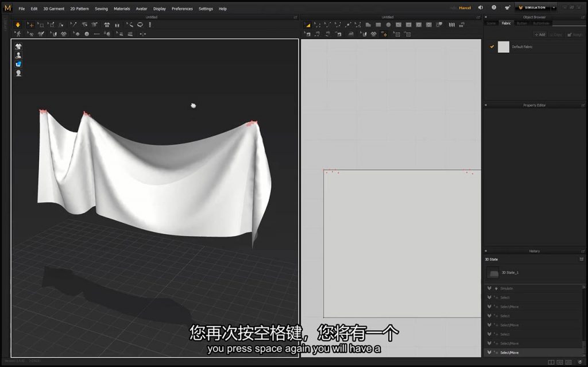588x367 pixels.
Task: Choose the Polygon pattern tool in 2D toolbar
Action: 368,25
